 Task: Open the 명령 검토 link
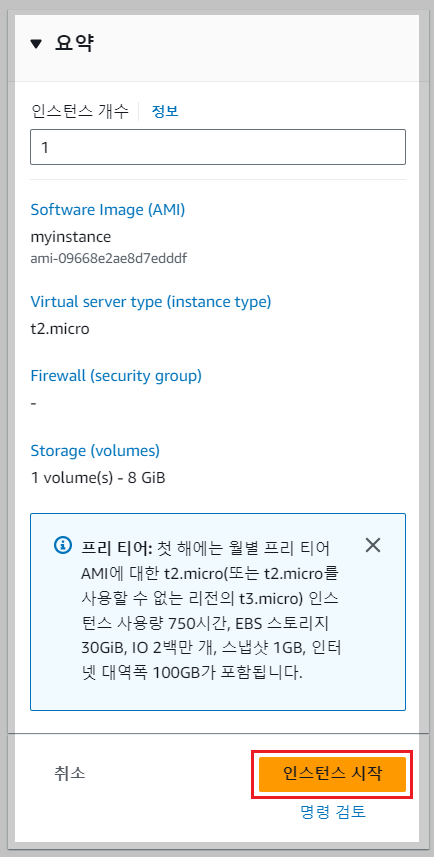(332, 812)
